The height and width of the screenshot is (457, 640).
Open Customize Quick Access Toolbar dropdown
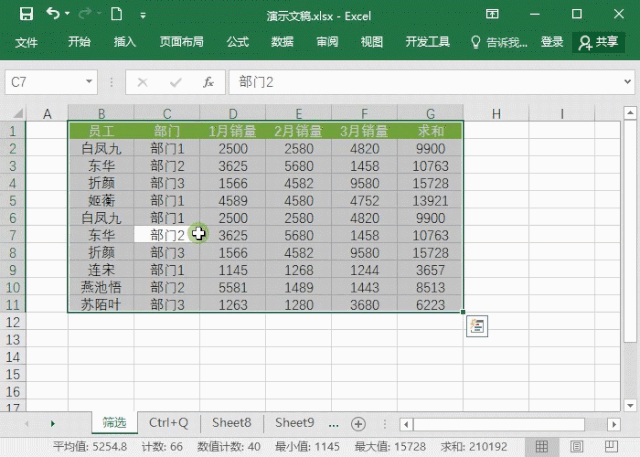(x=143, y=16)
